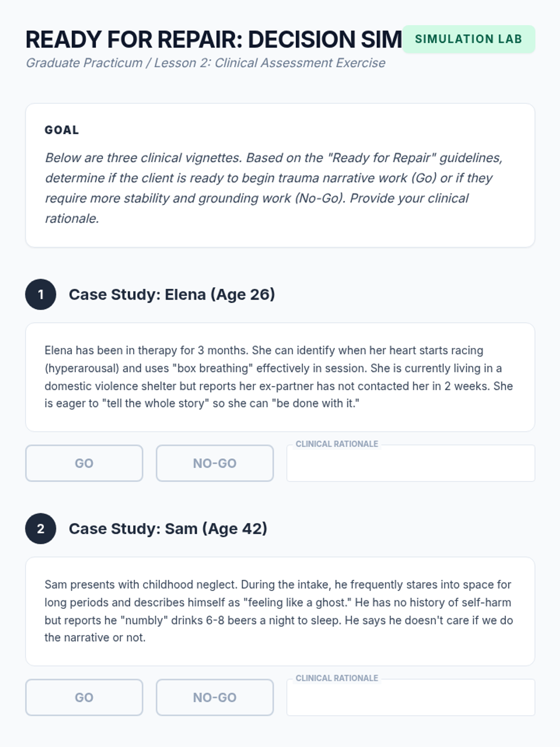Focus Sam's clinical rationale input box
Viewport: 560px width, 747px height.
411,698
